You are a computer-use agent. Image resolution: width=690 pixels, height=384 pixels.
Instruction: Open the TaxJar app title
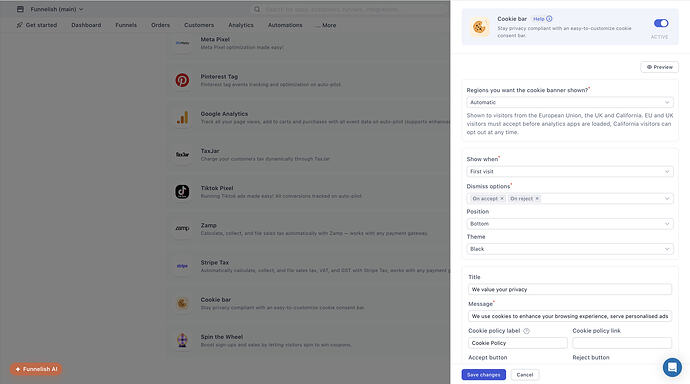click(210, 151)
